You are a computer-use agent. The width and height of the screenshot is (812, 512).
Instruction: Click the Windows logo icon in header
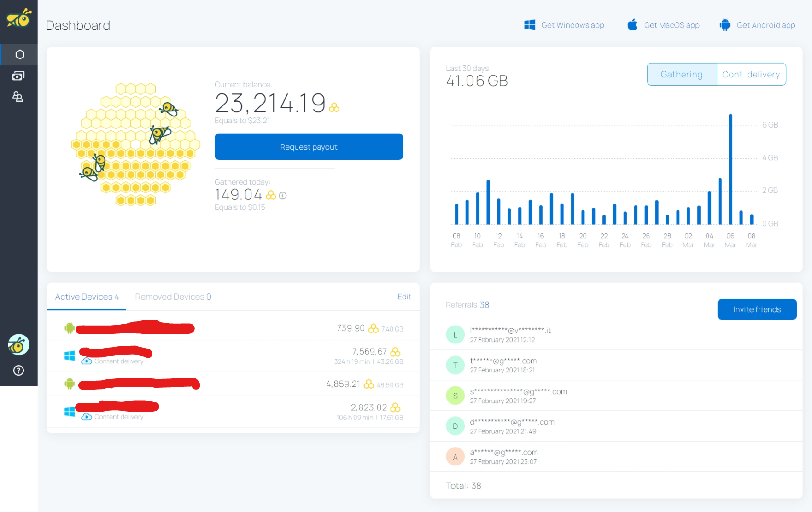pyautogui.click(x=530, y=25)
